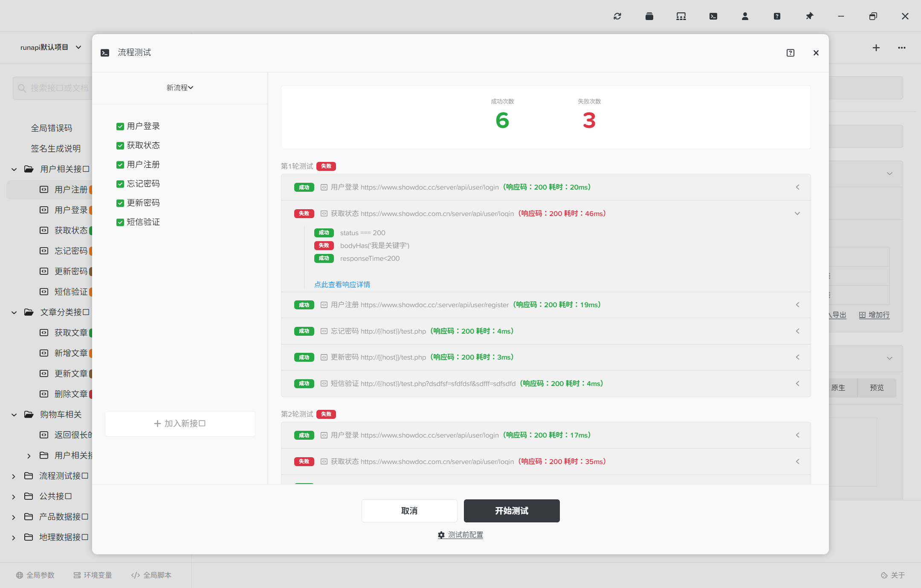This screenshot has width=921, height=588.
Task: Uncheck the 短信验证 checkbox
Action: coord(120,222)
